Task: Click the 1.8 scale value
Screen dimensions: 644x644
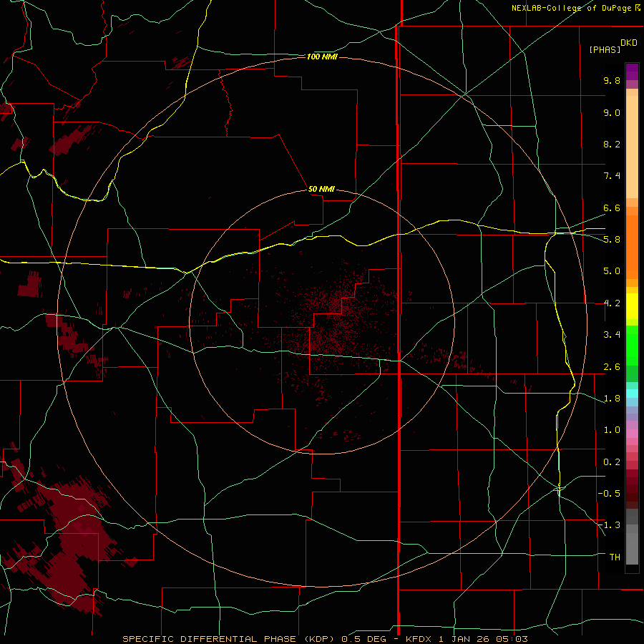Action: pos(612,399)
